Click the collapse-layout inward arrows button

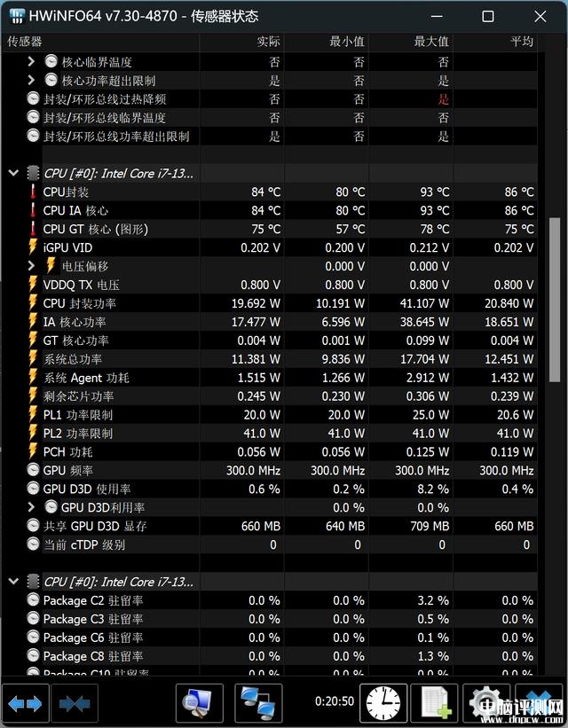75,704
